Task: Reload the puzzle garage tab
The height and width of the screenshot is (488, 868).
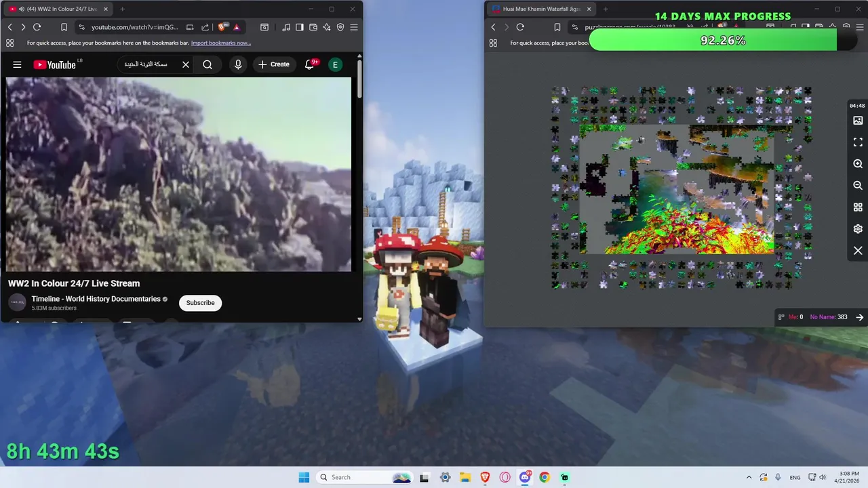Action: tap(520, 27)
